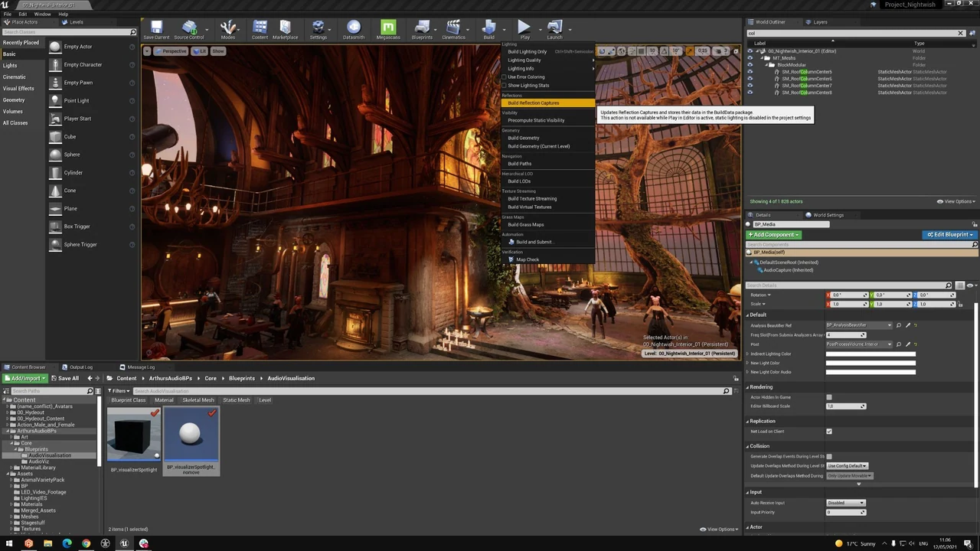Select the Lights category in Place Actors
The width and height of the screenshot is (980, 551).
pyautogui.click(x=9, y=65)
